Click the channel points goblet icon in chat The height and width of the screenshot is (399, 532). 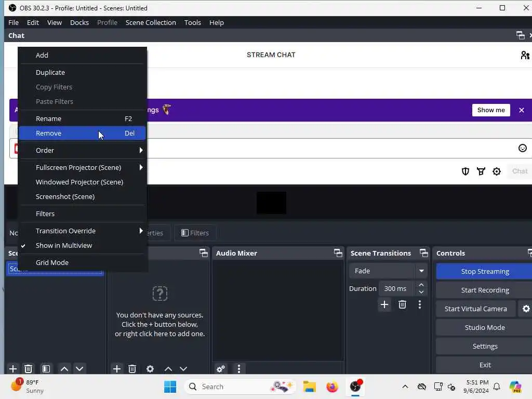click(481, 171)
